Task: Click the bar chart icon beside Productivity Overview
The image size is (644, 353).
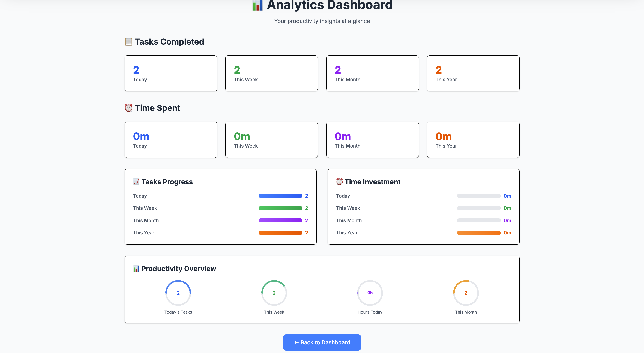Action: point(136,269)
